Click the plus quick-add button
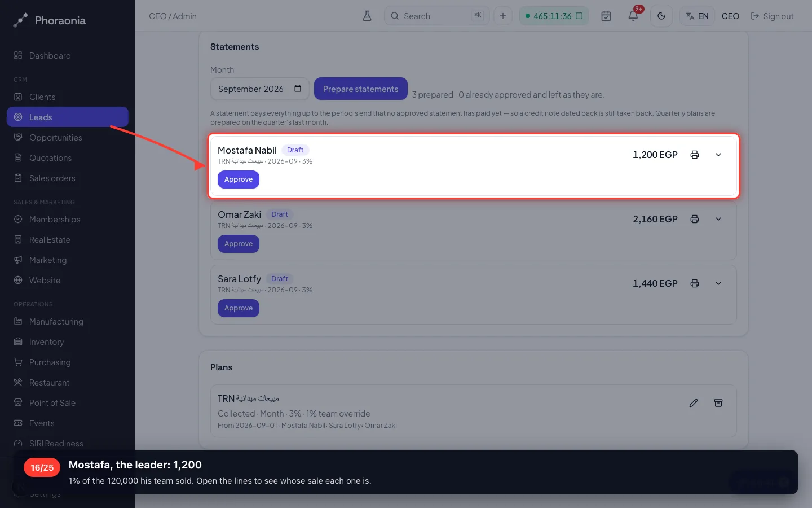The height and width of the screenshot is (508, 812). pyautogui.click(x=503, y=16)
